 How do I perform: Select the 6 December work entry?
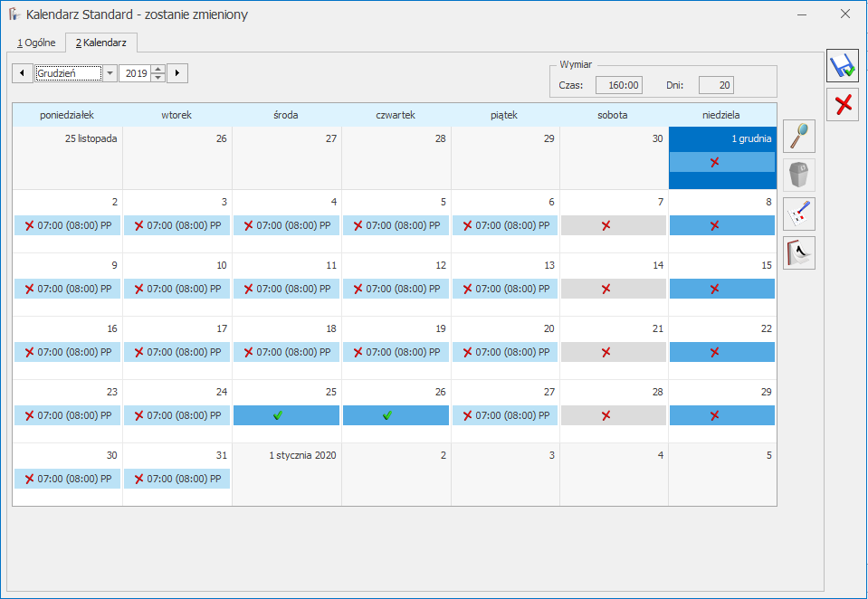click(505, 225)
